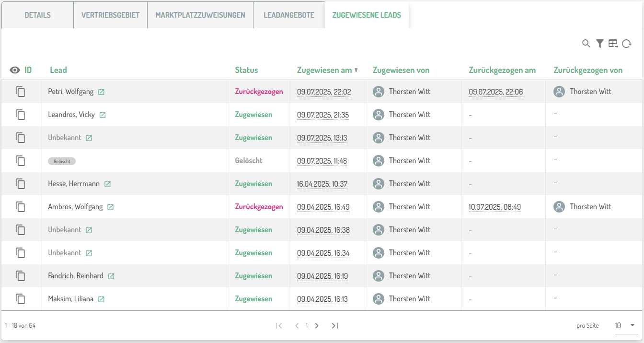The width and height of the screenshot is (644, 343).
Task: Switch to the Details tab
Action: pyautogui.click(x=37, y=15)
